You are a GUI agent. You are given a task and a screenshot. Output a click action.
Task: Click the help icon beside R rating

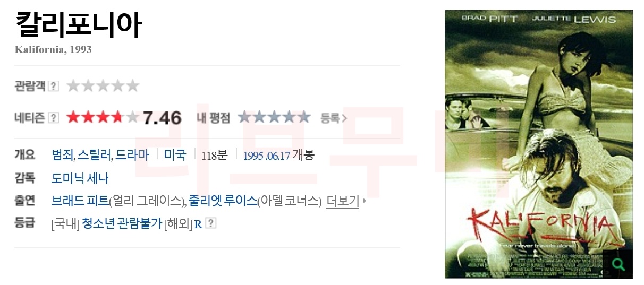click(211, 223)
